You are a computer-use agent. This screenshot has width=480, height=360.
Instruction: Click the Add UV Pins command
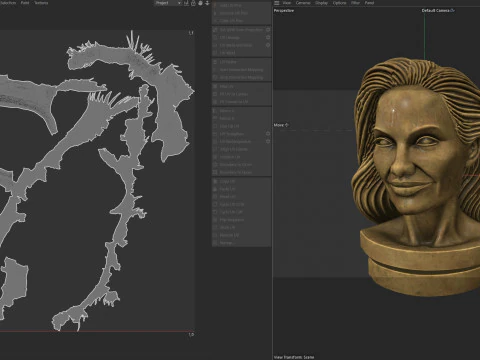click(x=241, y=6)
